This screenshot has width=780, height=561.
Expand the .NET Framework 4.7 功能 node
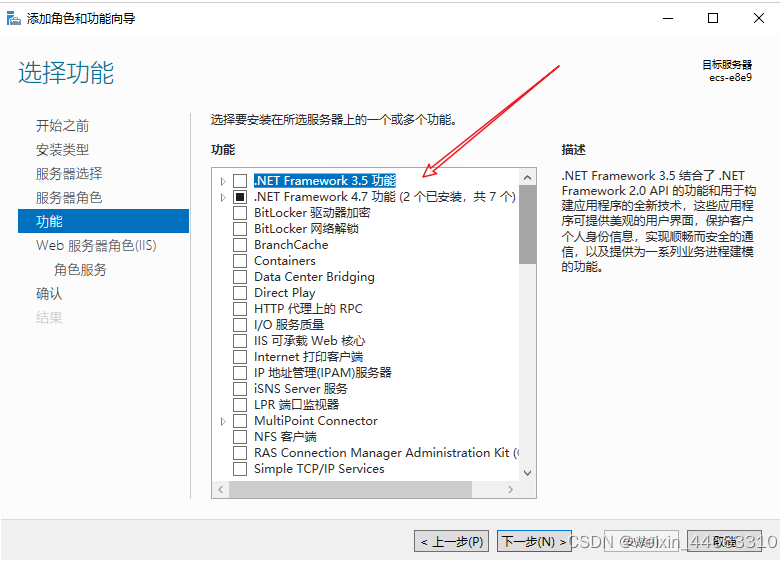(x=223, y=197)
